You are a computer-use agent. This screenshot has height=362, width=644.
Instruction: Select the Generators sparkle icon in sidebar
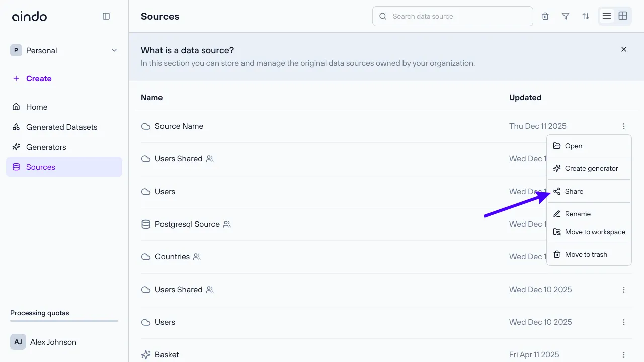pyautogui.click(x=17, y=147)
